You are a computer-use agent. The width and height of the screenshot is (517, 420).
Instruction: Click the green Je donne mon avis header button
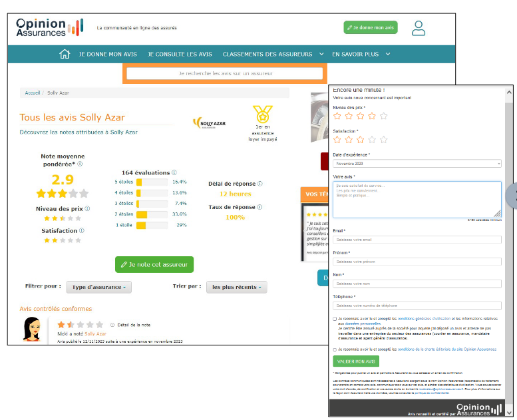370,27
